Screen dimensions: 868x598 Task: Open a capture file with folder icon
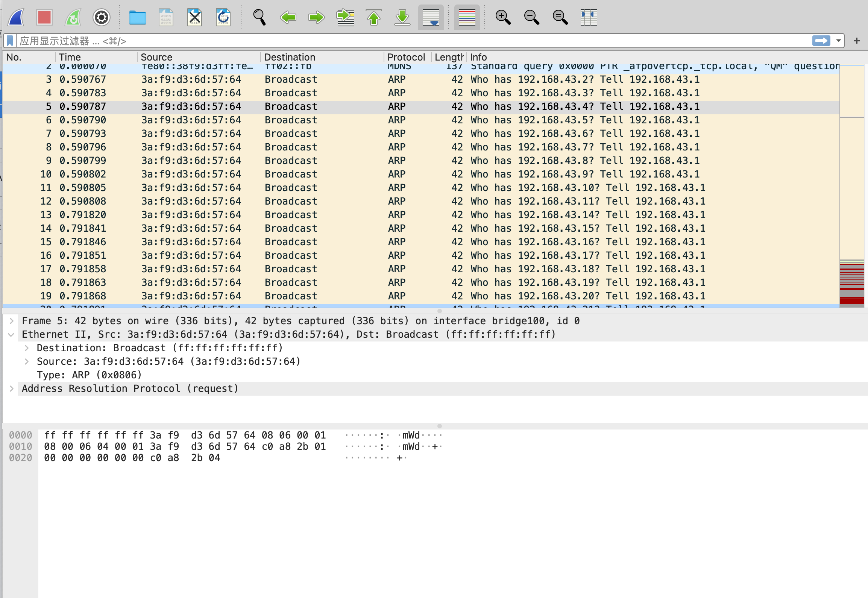click(x=137, y=17)
